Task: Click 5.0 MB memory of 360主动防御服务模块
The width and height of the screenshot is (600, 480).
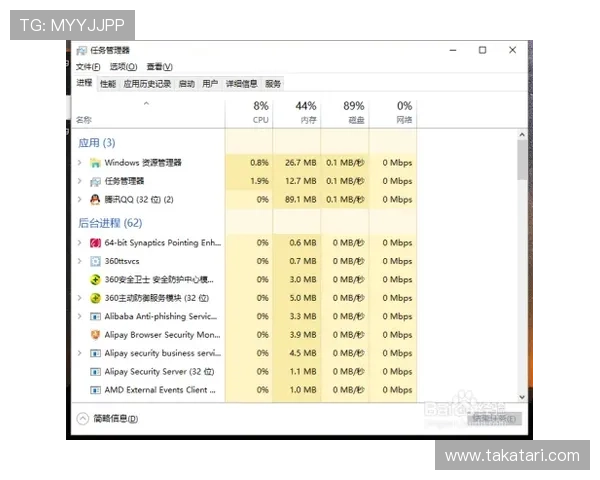Action: point(303,298)
